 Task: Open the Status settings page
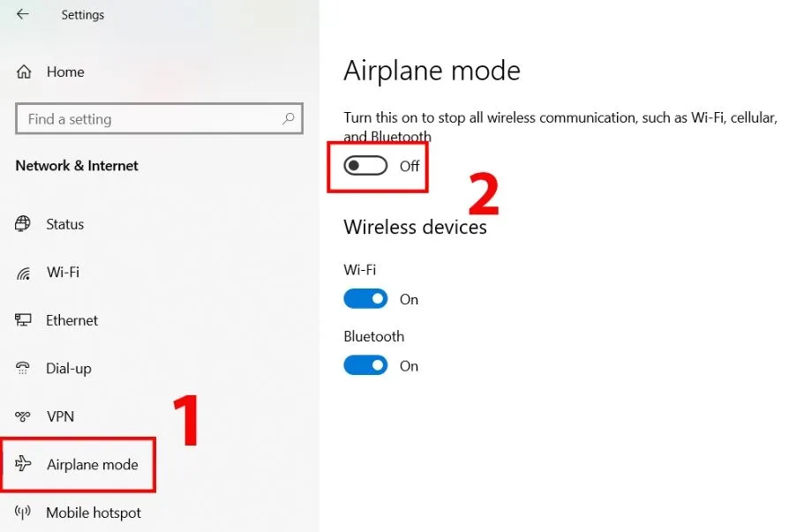64,224
